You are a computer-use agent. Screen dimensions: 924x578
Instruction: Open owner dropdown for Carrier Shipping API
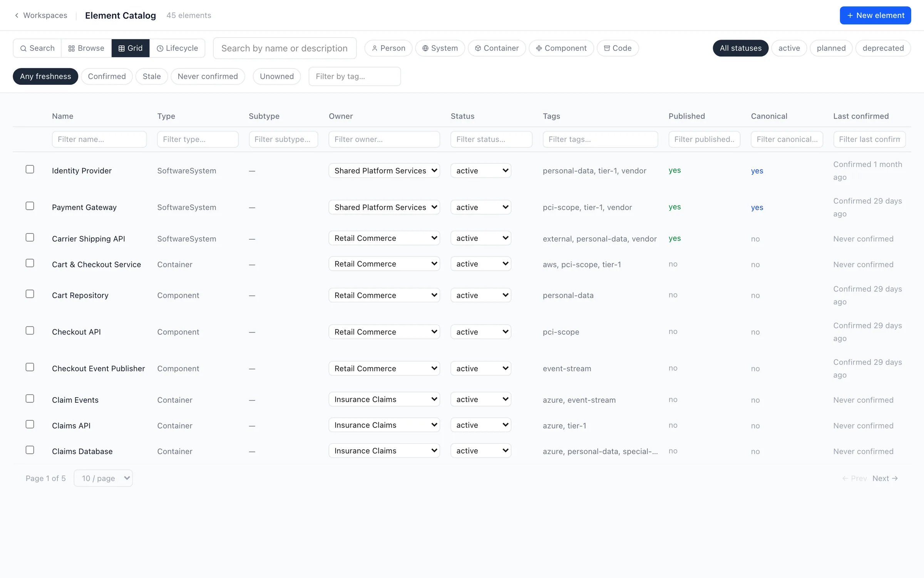click(384, 238)
